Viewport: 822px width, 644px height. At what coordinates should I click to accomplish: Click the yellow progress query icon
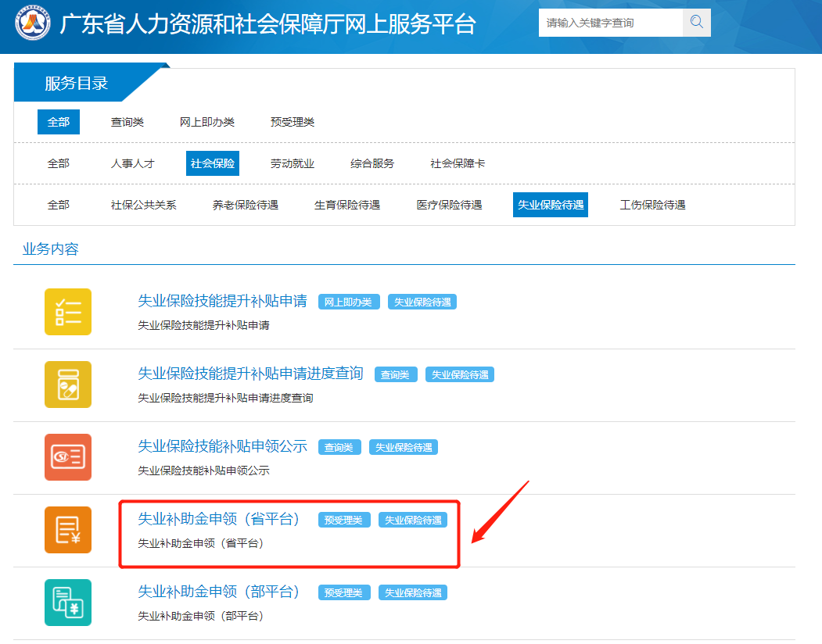point(68,385)
